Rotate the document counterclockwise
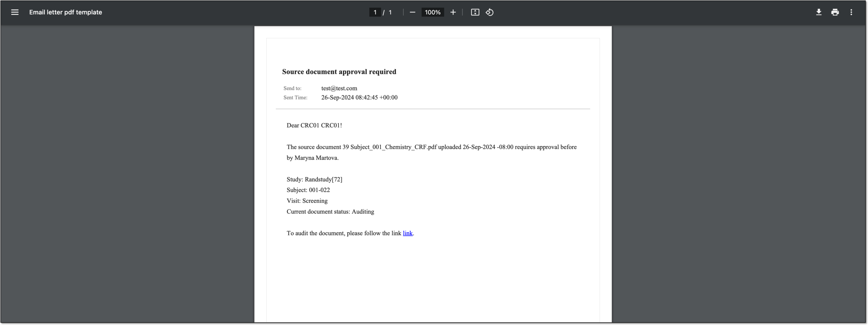 coord(490,12)
